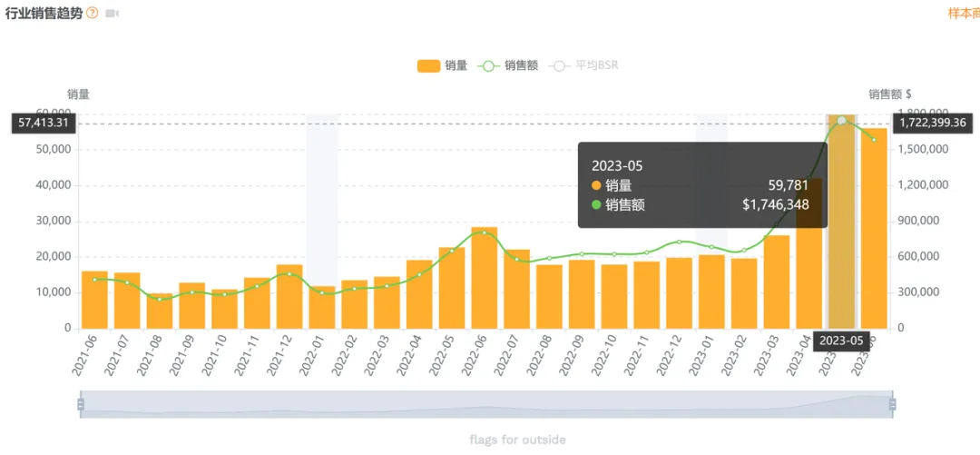Toggle the 销量 legend series
This screenshot has width=980, height=455.
(443, 65)
